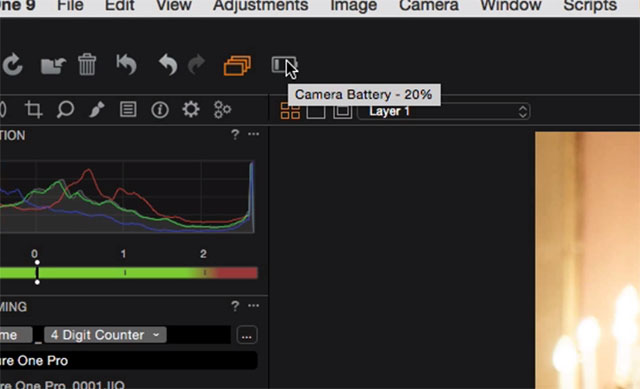
Task: Click the naming format ellipsis button
Action: point(247,336)
